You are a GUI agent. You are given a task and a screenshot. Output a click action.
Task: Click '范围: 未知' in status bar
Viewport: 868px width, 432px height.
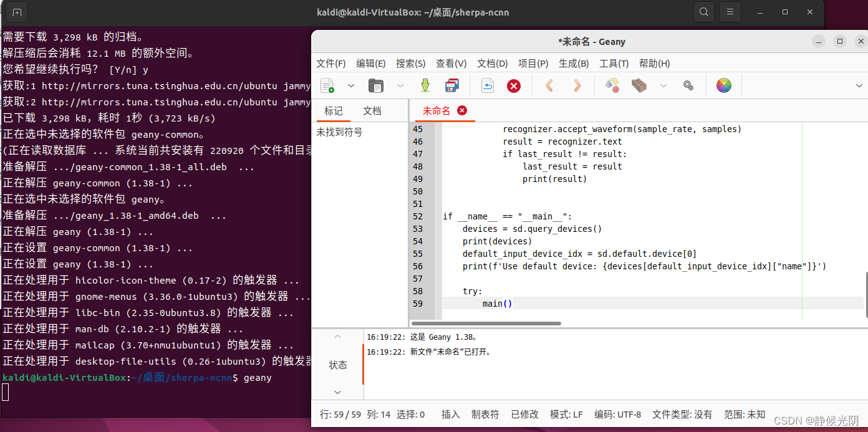745,414
